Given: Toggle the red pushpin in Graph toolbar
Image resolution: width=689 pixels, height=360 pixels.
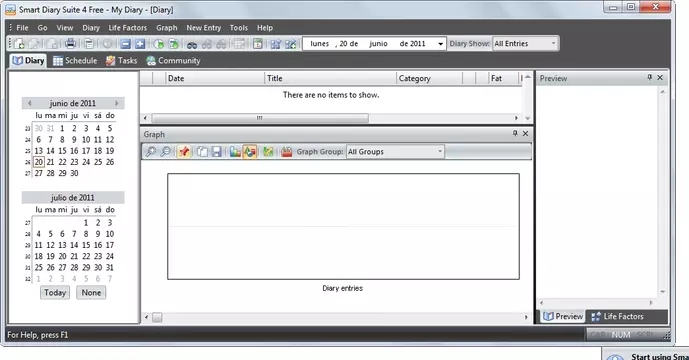Looking at the screenshot, I should point(184,152).
